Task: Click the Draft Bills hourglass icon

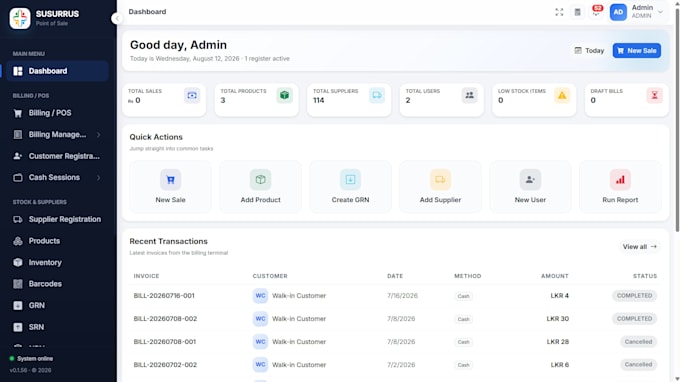Action: (654, 95)
